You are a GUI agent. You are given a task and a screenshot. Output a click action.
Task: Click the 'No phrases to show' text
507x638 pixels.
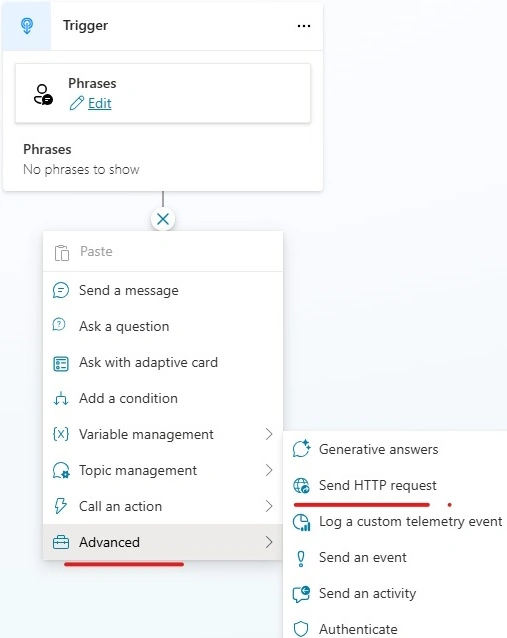[81, 170]
